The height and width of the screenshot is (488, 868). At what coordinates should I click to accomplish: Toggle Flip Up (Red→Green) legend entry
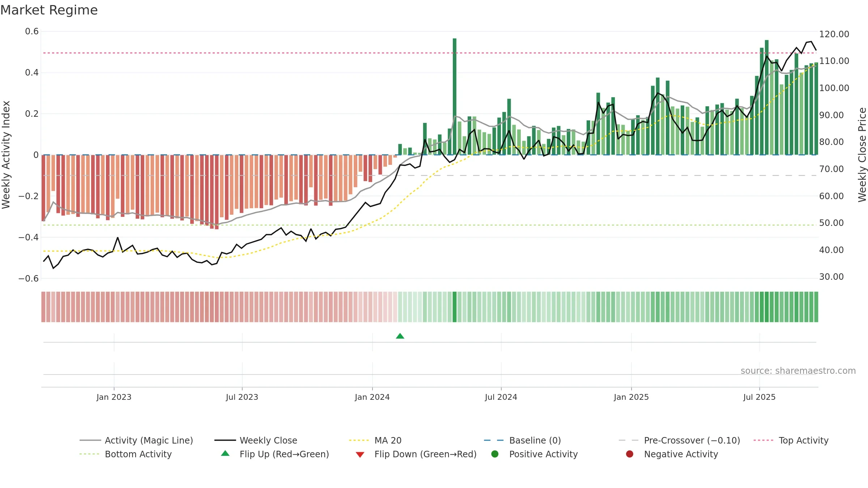coord(275,454)
